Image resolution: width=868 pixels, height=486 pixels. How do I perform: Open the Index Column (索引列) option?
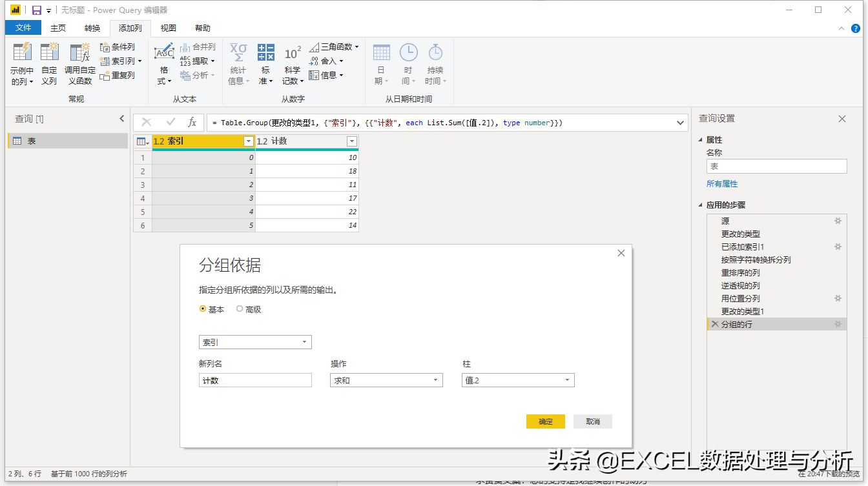(121, 61)
